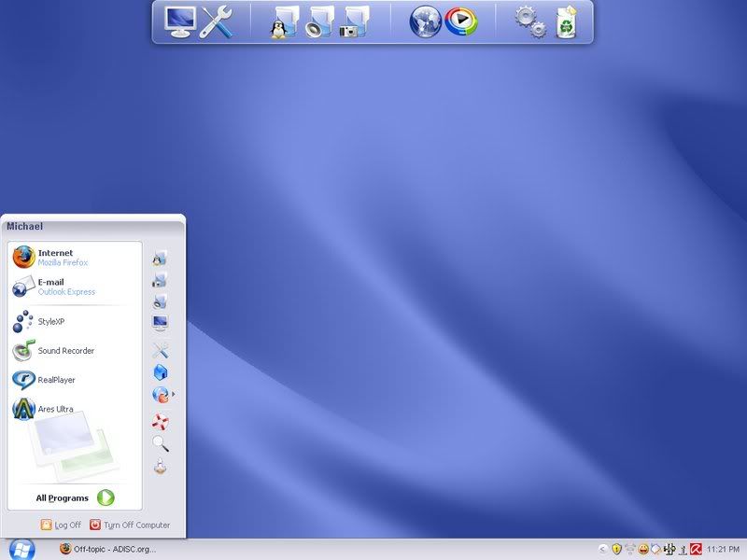747x560 pixels.
Task: Open My Computer monitor icon in top dock
Action: (180, 21)
